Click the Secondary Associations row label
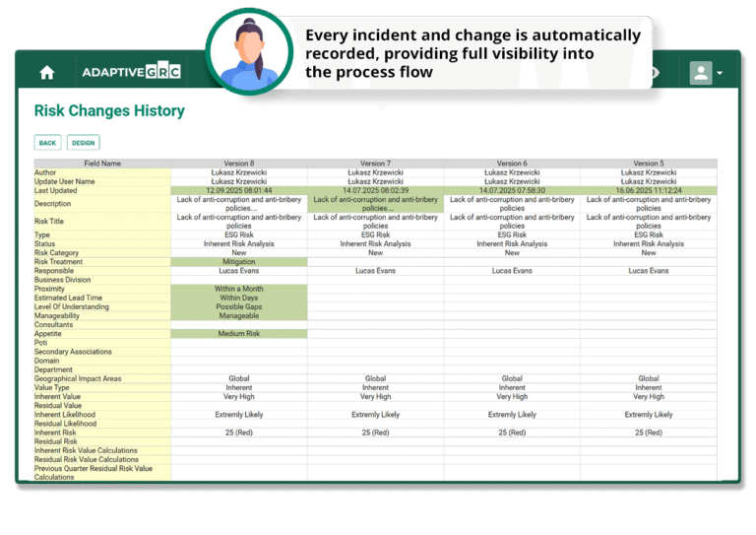 pyautogui.click(x=102, y=352)
